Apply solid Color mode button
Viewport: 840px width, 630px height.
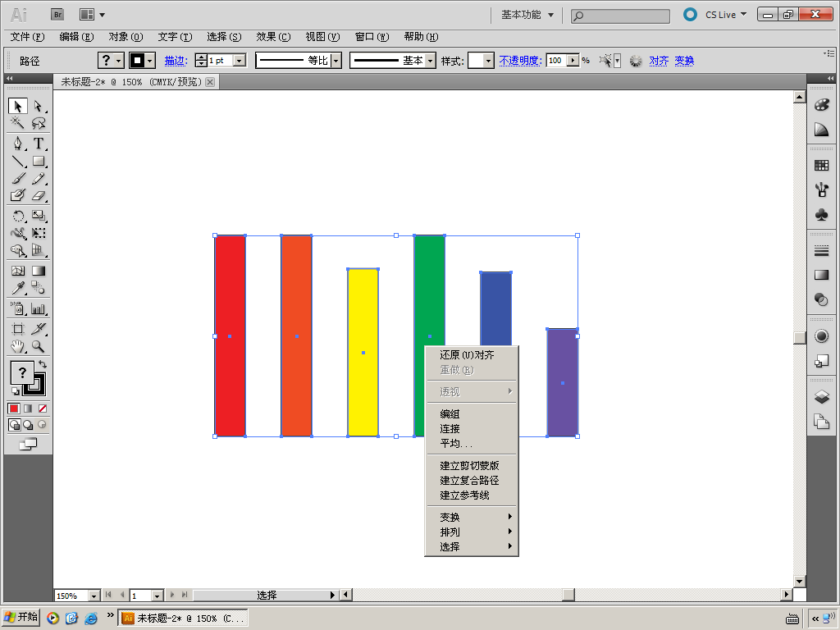(14, 409)
